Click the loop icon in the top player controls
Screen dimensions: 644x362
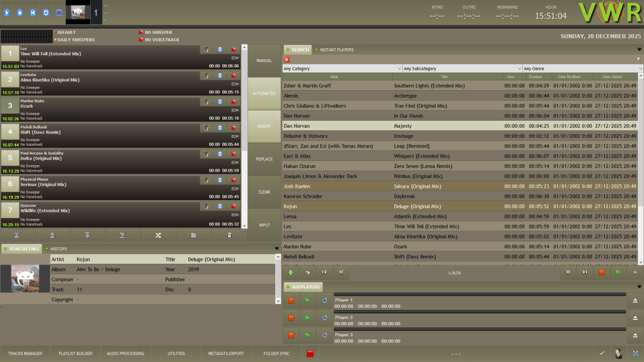tap(46, 12)
